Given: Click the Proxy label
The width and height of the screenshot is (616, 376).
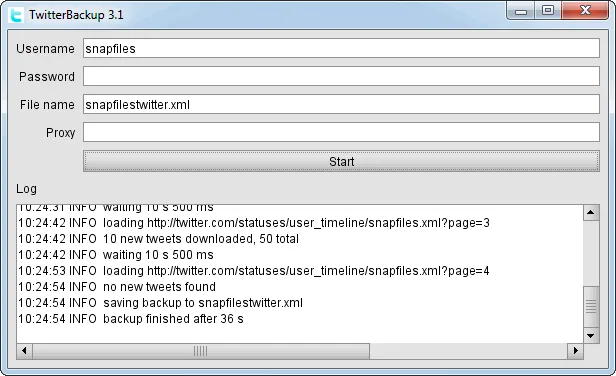Looking at the screenshot, I should [60, 133].
